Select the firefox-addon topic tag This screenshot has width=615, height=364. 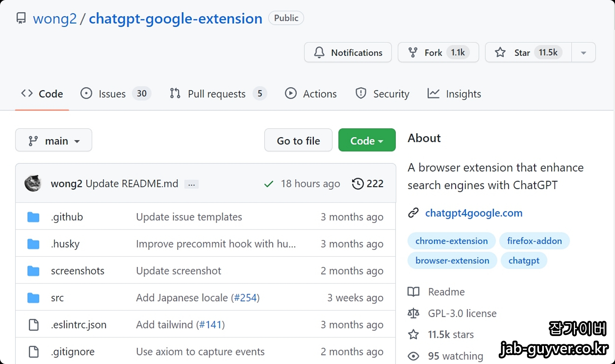click(x=534, y=241)
